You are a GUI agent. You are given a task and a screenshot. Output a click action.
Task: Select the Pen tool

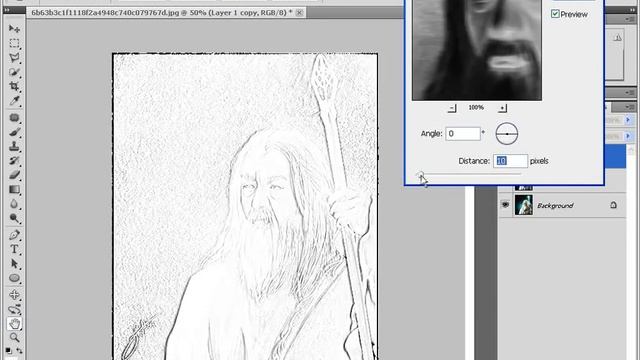click(x=14, y=235)
